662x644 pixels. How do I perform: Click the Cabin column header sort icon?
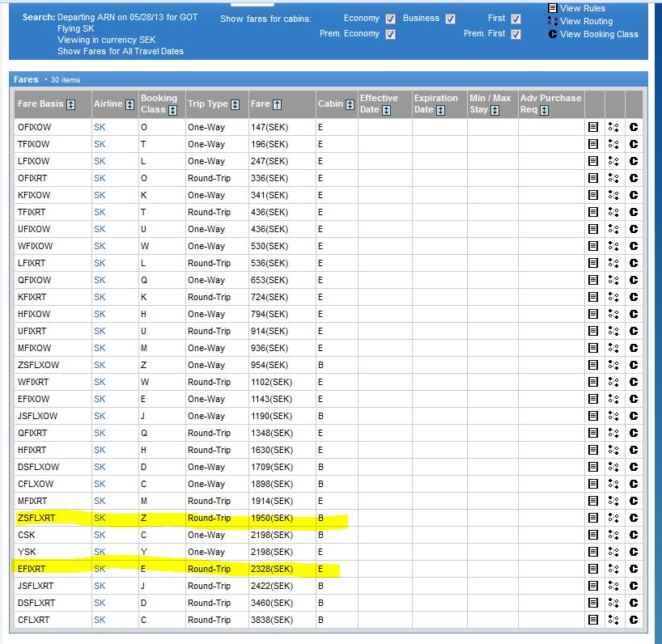click(x=350, y=104)
